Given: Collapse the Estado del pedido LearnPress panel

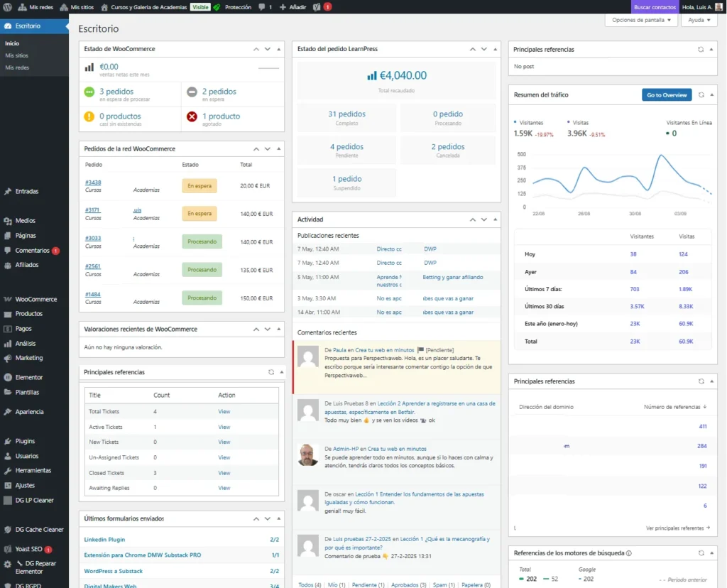Looking at the screenshot, I should pos(495,49).
